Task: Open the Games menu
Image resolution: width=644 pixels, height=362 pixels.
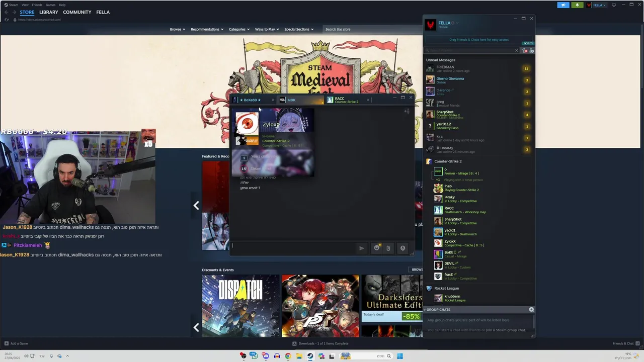Action: 50,5
